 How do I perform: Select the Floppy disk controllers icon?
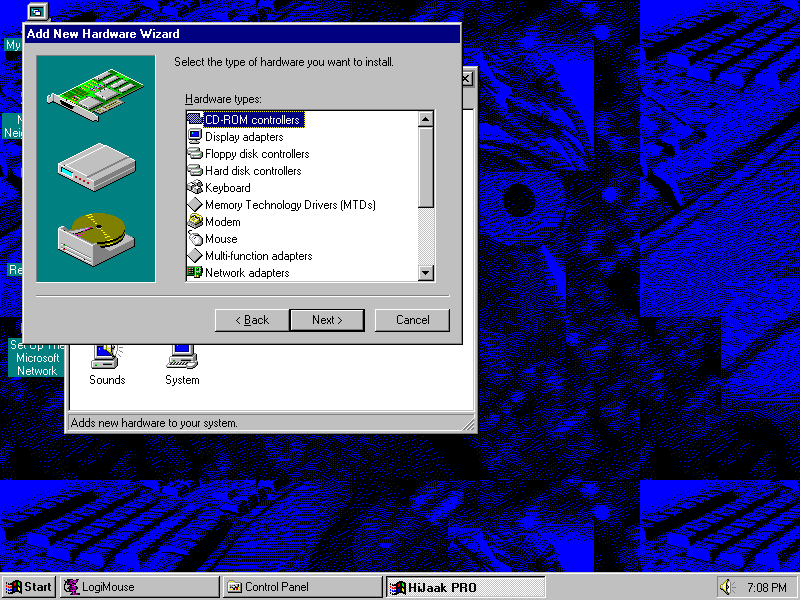click(x=195, y=154)
